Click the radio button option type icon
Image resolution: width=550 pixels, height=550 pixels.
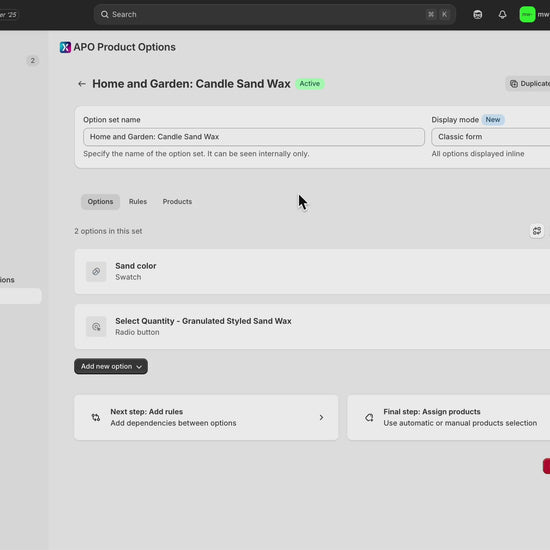click(96, 327)
